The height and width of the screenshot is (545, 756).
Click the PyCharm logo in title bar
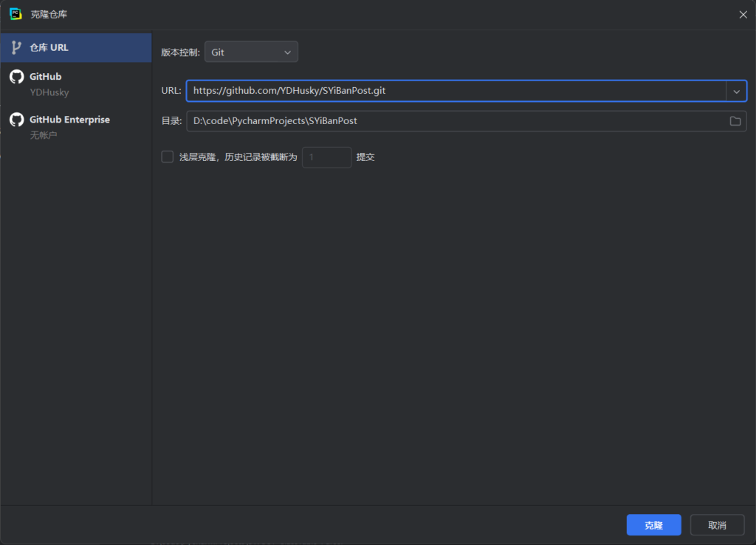click(16, 14)
